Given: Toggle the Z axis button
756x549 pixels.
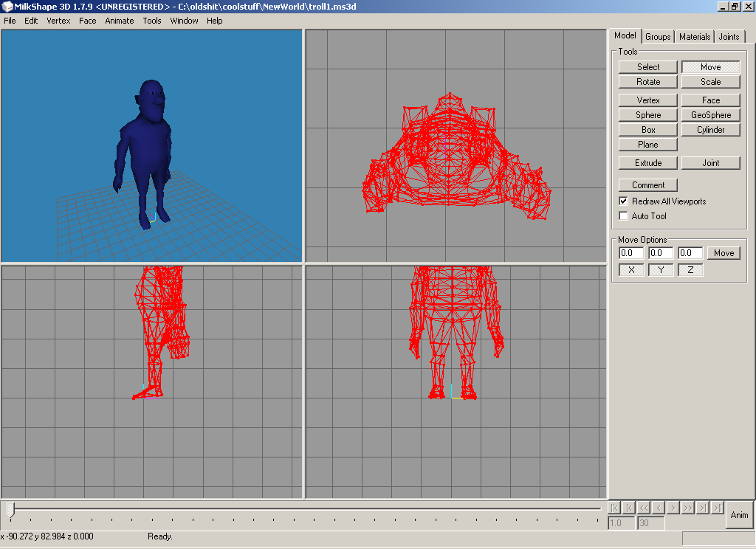Looking at the screenshot, I should [x=690, y=270].
